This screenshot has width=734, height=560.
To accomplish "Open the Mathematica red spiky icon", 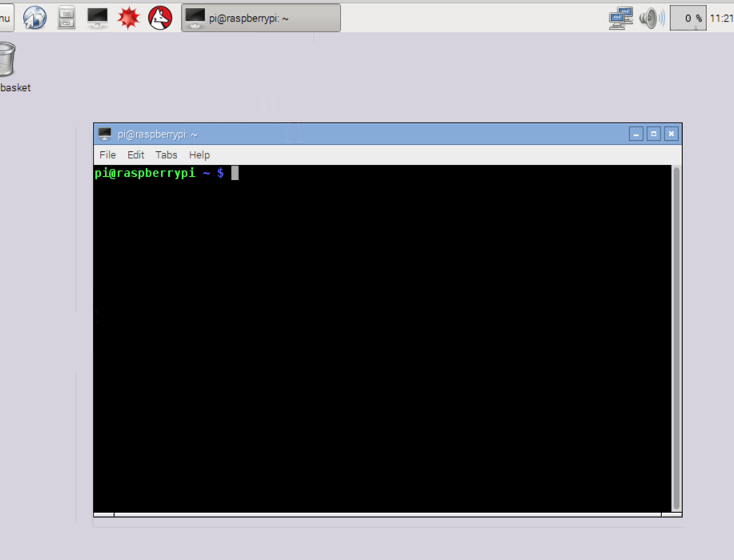I will coord(128,18).
